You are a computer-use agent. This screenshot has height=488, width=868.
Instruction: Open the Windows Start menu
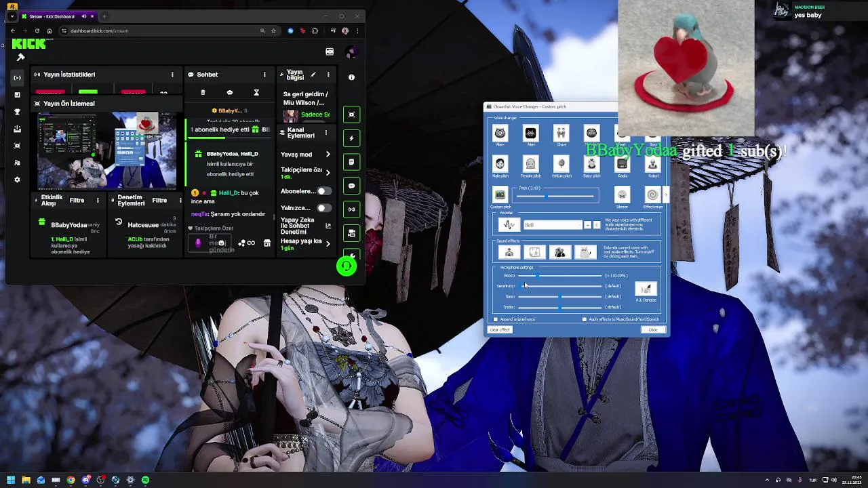coord(11,480)
